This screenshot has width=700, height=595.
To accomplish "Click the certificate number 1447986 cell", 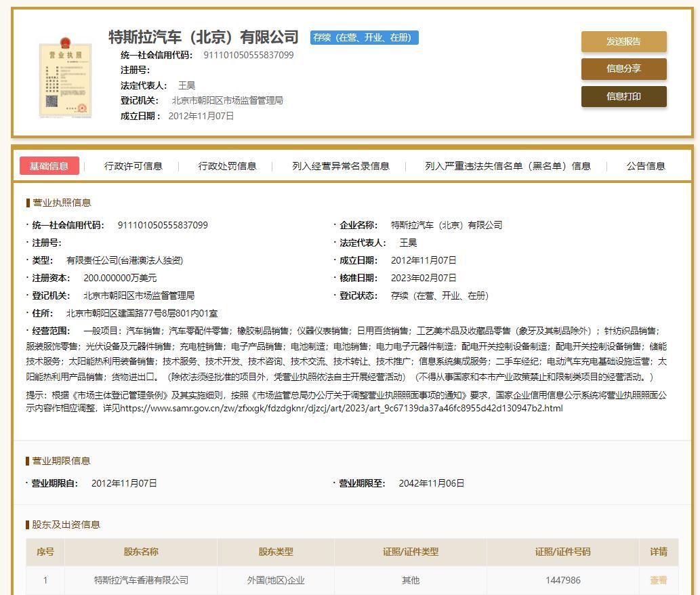I will pyautogui.click(x=563, y=580).
